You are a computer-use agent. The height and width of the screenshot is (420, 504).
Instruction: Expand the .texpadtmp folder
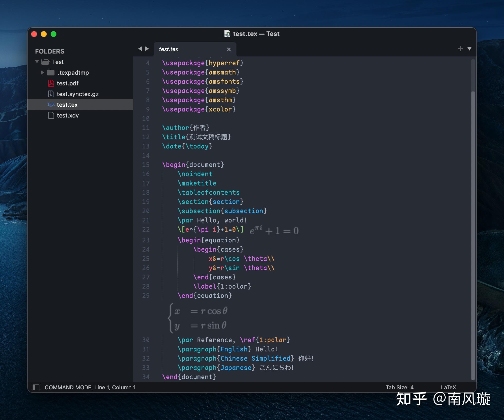tap(43, 73)
